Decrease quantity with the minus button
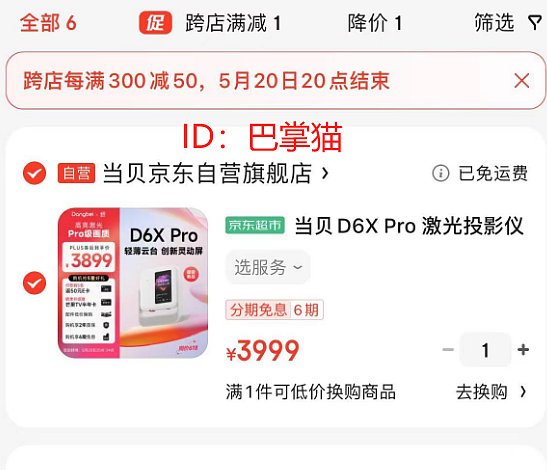Viewport: 547px width, 470px height. coord(448,349)
